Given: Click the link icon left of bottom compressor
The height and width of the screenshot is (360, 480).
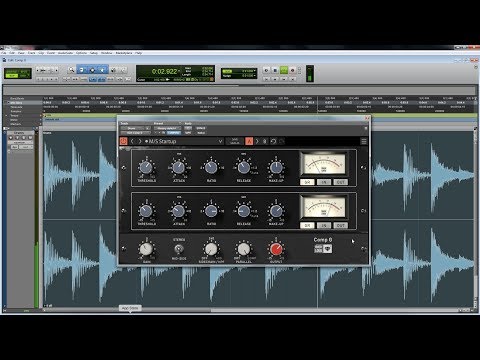Looking at the screenshot, I should (x=124, y=211).
